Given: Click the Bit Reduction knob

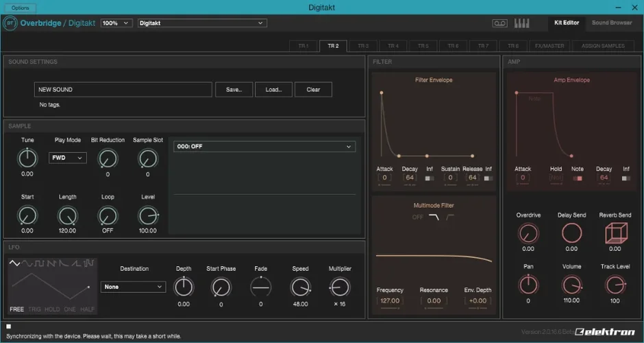Looking at the screenshot, I should tap(108, 158).
